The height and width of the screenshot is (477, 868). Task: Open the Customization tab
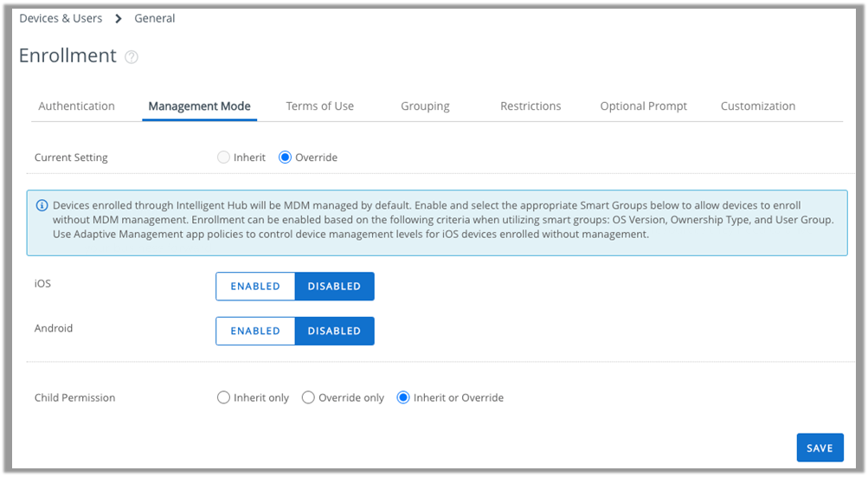point(757,106)
